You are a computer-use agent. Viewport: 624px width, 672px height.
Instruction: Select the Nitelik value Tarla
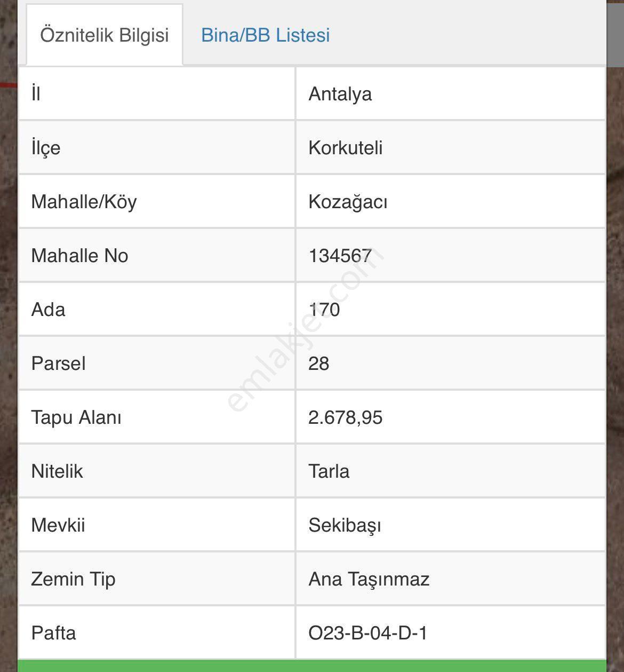coord(329,471)
